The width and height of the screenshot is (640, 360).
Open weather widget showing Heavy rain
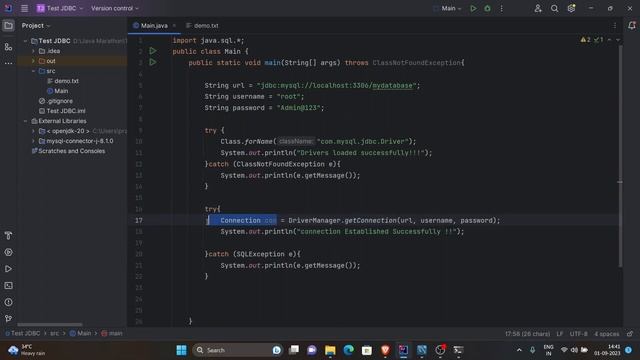[27, 350]
